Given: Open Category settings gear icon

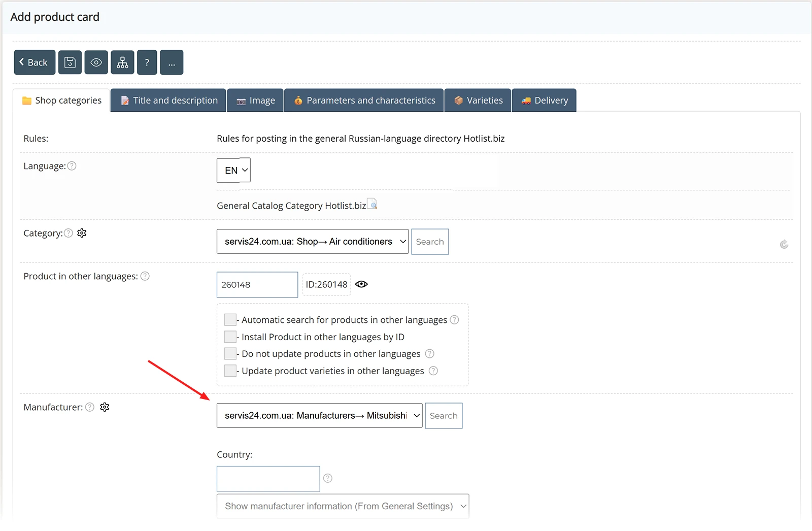Looking at the screenshot, I should click(82, 233).
